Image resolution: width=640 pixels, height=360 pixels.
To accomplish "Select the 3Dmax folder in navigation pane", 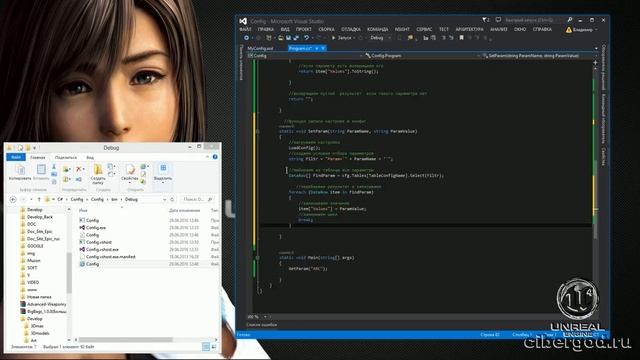I will [x=37, y=326].
